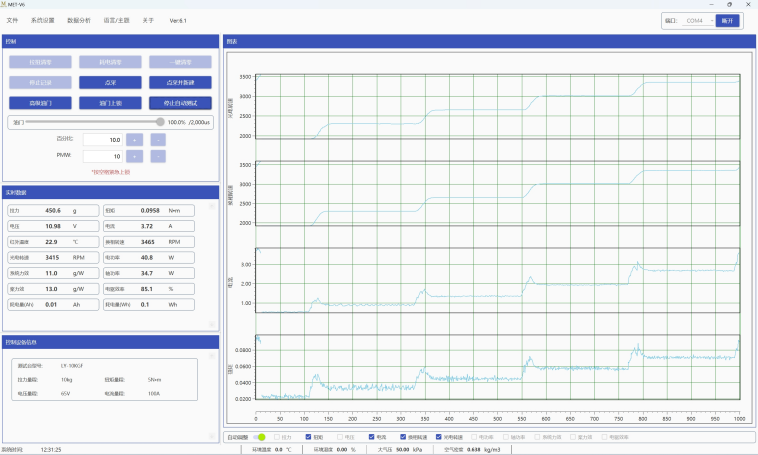
Task: Click the 停止记录 button
Action: (40, 83)
